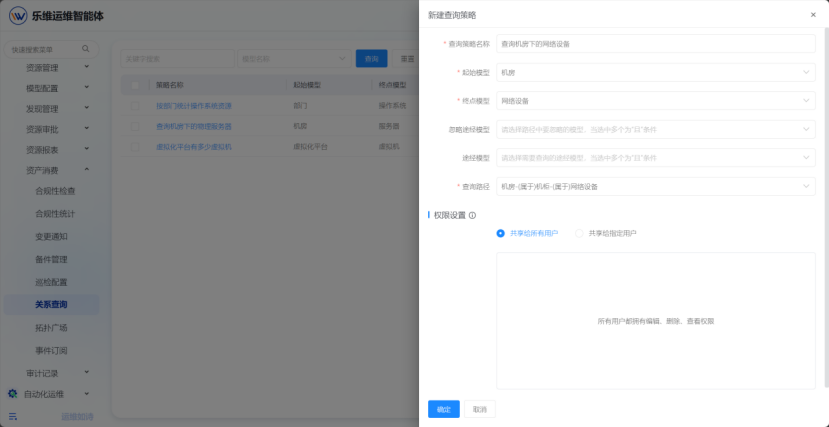
Task: Open 变更通知 menu item
Action: [x=51, y=236]
